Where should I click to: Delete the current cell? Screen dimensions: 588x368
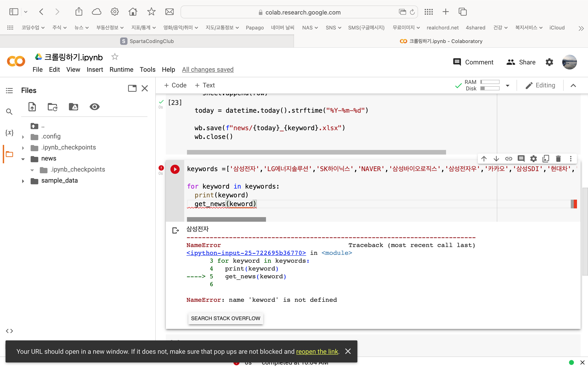[558, 159]
